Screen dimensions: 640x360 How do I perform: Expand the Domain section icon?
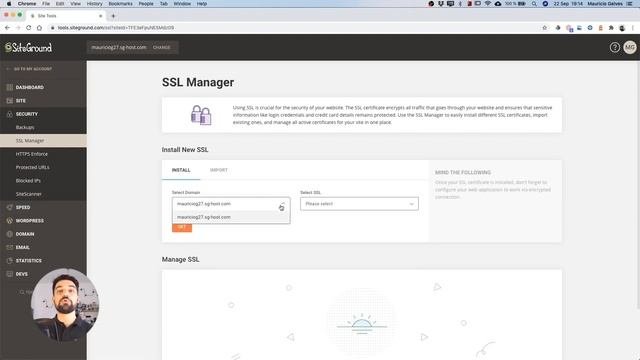tap(10, 234)
